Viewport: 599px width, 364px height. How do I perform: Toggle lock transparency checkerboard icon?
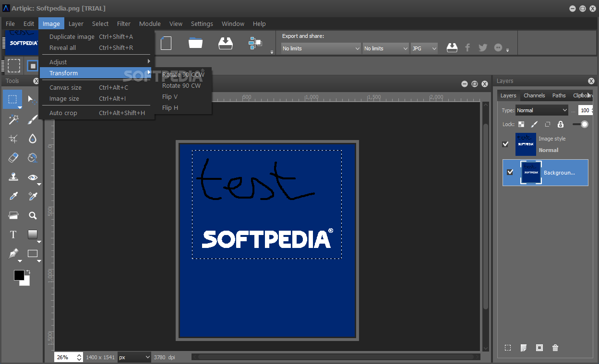pyautogui.click(x=521, y=124)
